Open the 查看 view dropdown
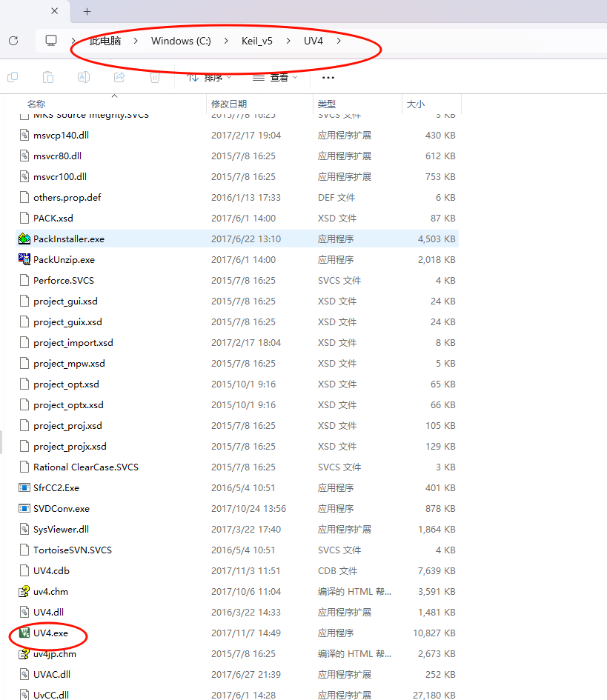Image resolution: width=607 pixels, height=700 pixels. (x=275, y=78)
